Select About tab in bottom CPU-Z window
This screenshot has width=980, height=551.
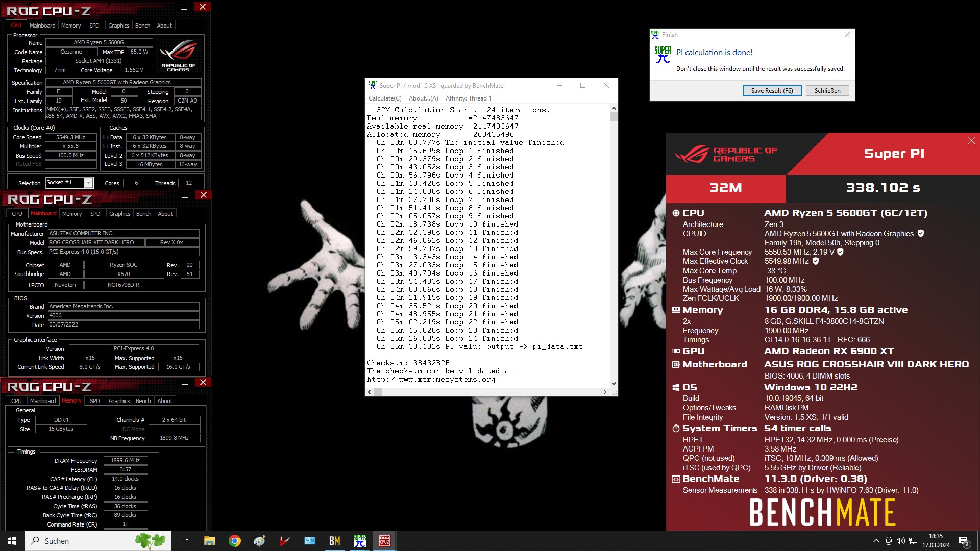(x=165, y=401)
